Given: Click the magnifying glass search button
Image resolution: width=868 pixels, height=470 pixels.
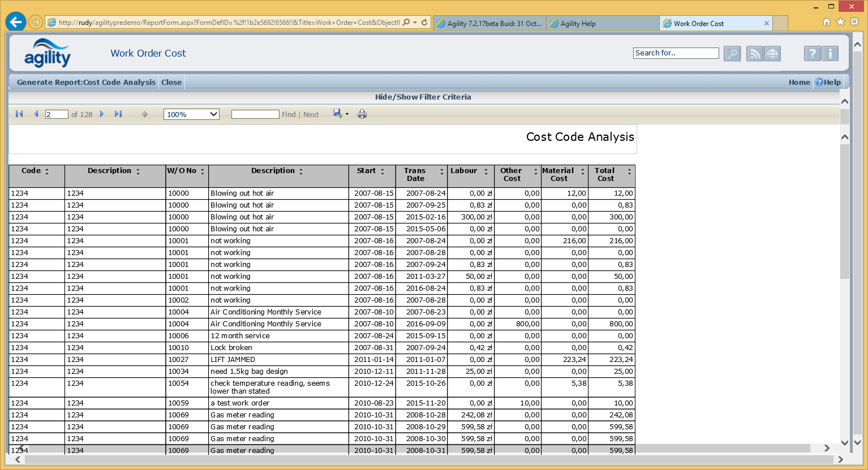Looking at the screenshot, I should tap(732, 54).
